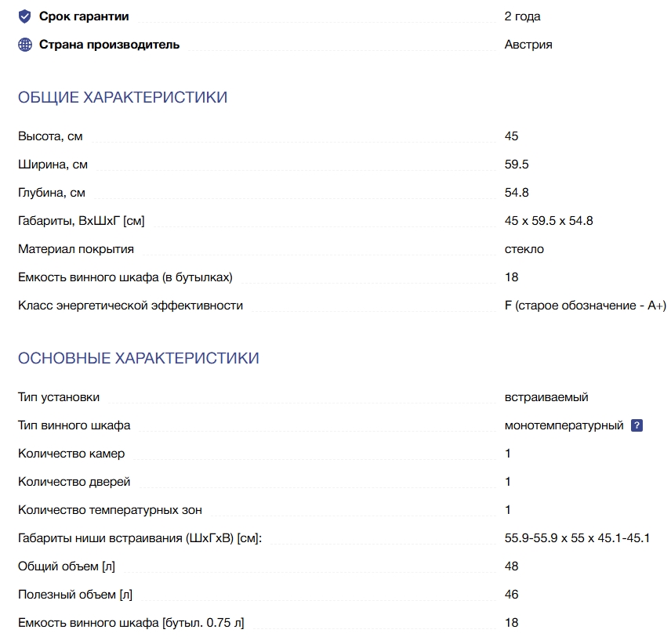
Task: Click the 45 x 59.5 x 54.8 dimensions value
Action: [x=549, y=221]
